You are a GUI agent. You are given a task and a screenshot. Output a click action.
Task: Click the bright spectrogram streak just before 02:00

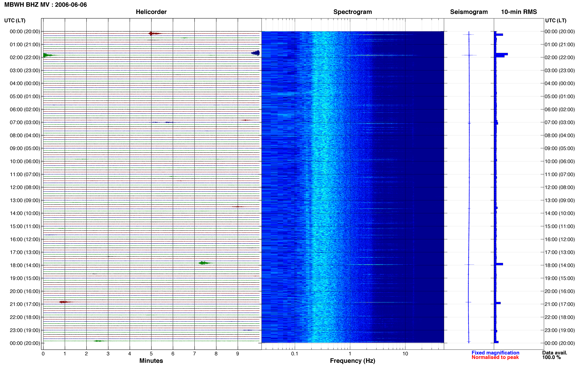pyautogui.click(x=382, y=55)
